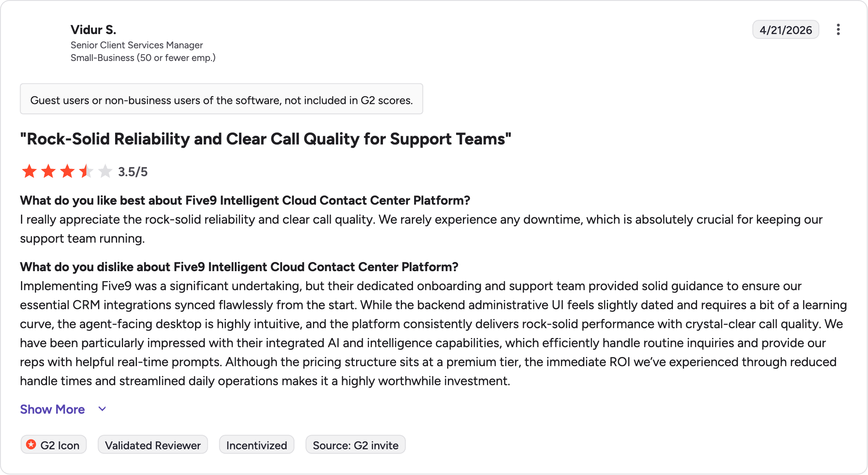Screen dimensions: 868x475
Task: Click the 'What do you dislike' question heading
Action: tap(239, 267)
